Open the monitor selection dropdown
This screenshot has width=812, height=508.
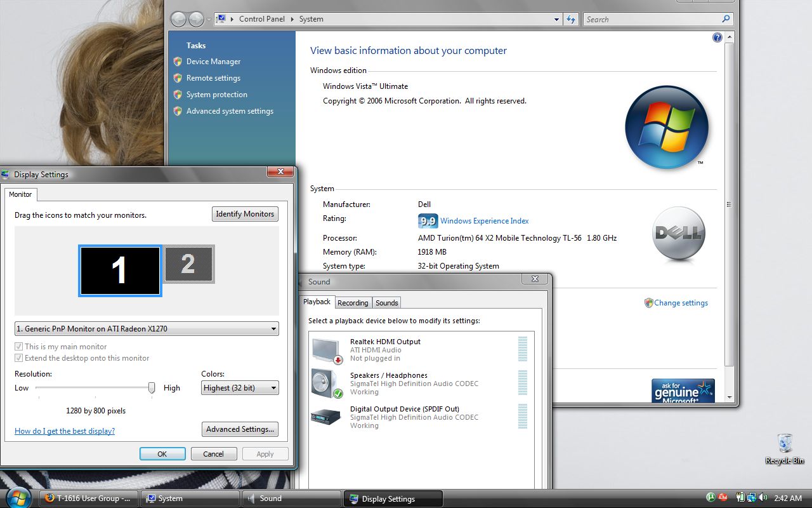coord(147,329)
